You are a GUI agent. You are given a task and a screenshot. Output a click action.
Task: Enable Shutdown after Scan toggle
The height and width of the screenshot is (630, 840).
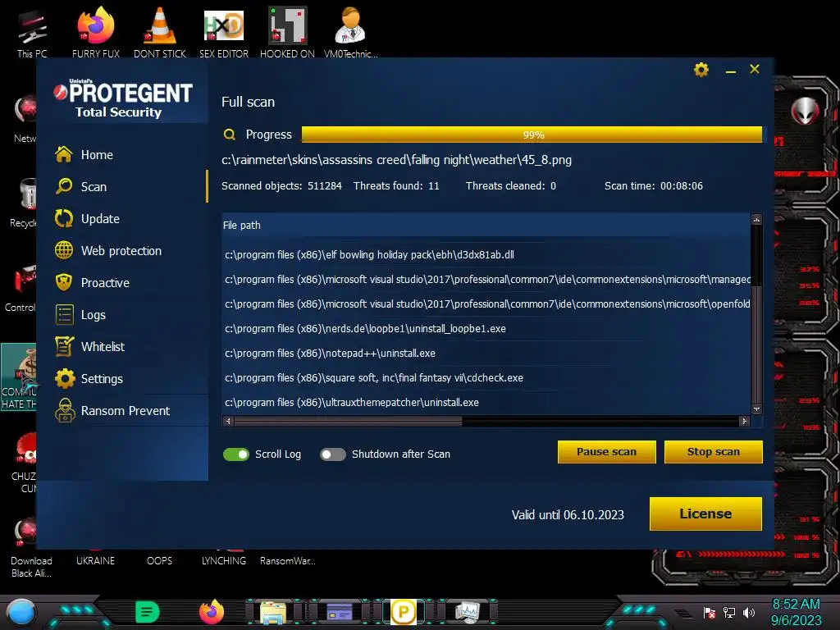coord(333,454)
